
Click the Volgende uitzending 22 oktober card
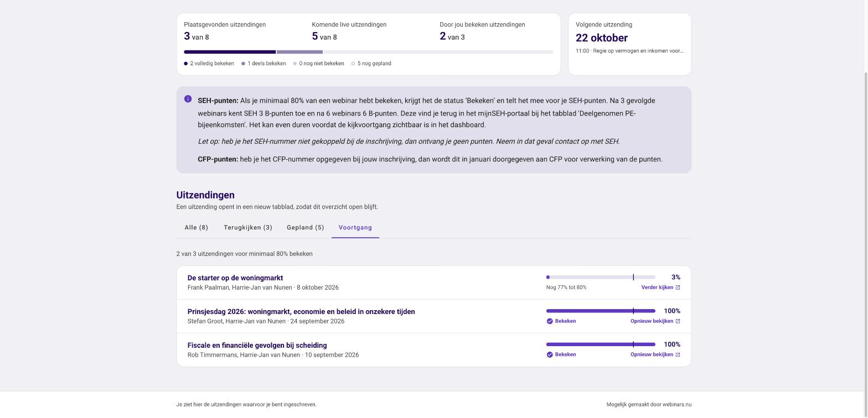pyautogui.click(x=630, y=44)
